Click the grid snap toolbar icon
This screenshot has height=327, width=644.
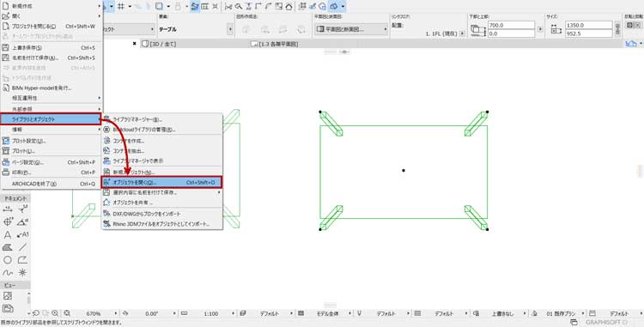121,6
